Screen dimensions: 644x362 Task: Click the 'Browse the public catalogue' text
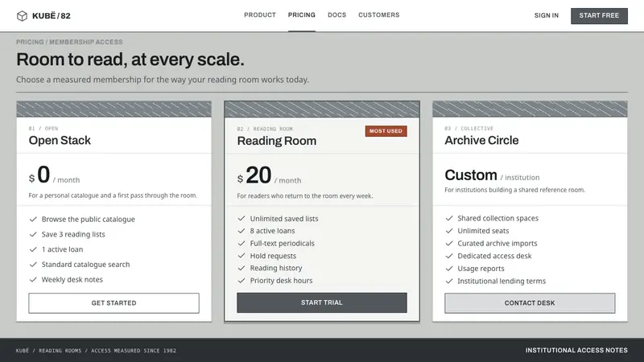89,219
